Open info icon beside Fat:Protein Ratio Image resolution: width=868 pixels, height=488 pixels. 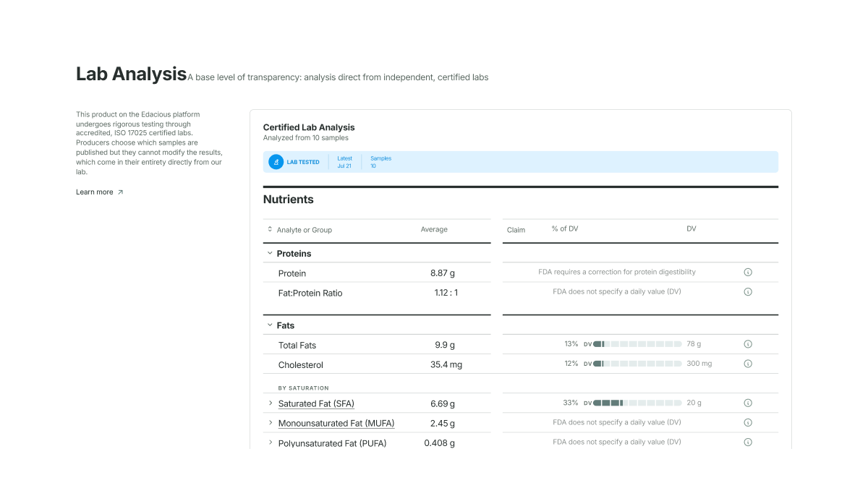pyautogui.click(x=748, y=292)
